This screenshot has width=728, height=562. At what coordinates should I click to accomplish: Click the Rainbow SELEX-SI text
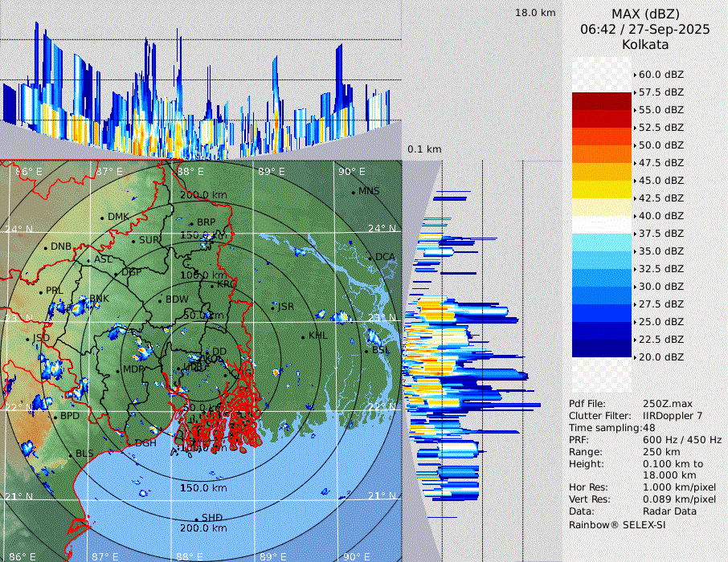[617, 524]
